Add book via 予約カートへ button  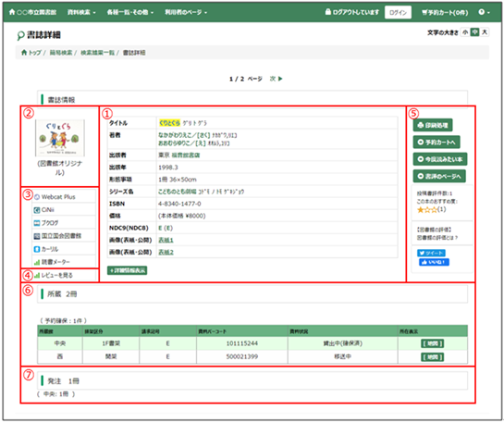436,142
